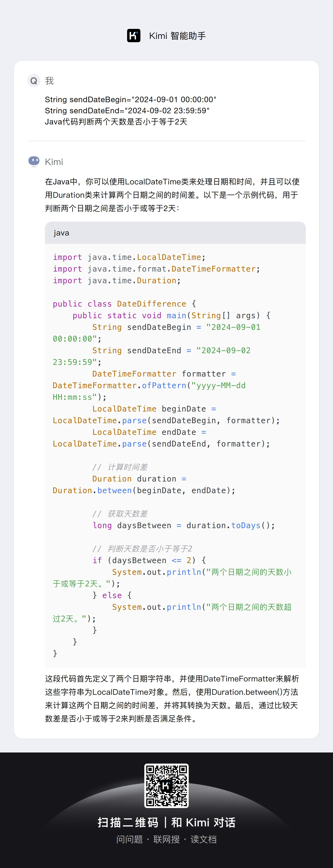Click the '// 判断天数是否小于等于2' comment

[x=142, y=549]
